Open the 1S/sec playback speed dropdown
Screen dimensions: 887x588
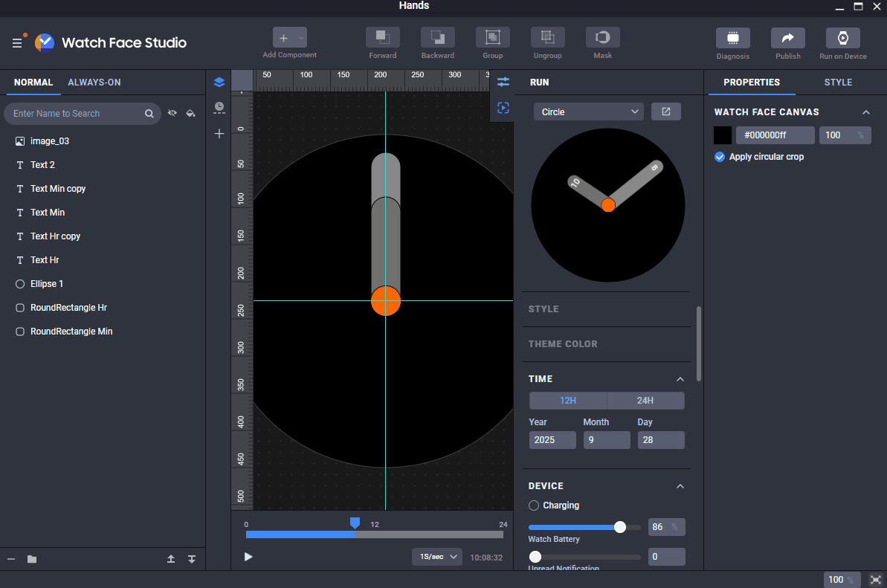point(436,556)
